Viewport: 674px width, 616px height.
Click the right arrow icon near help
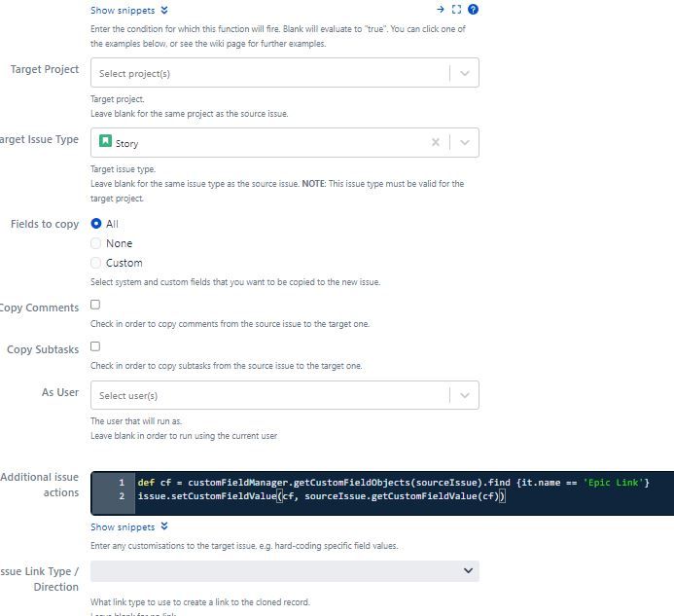[x=441, y=9]
